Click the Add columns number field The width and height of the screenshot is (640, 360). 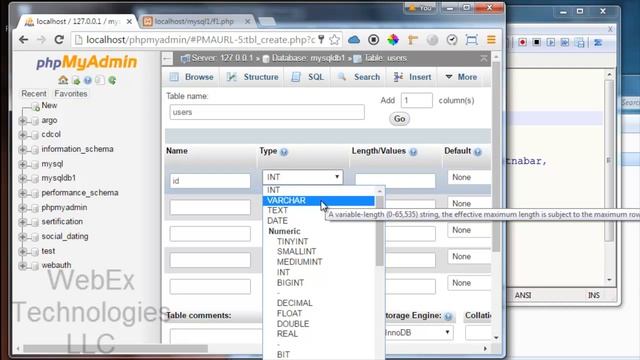(417, 100)
